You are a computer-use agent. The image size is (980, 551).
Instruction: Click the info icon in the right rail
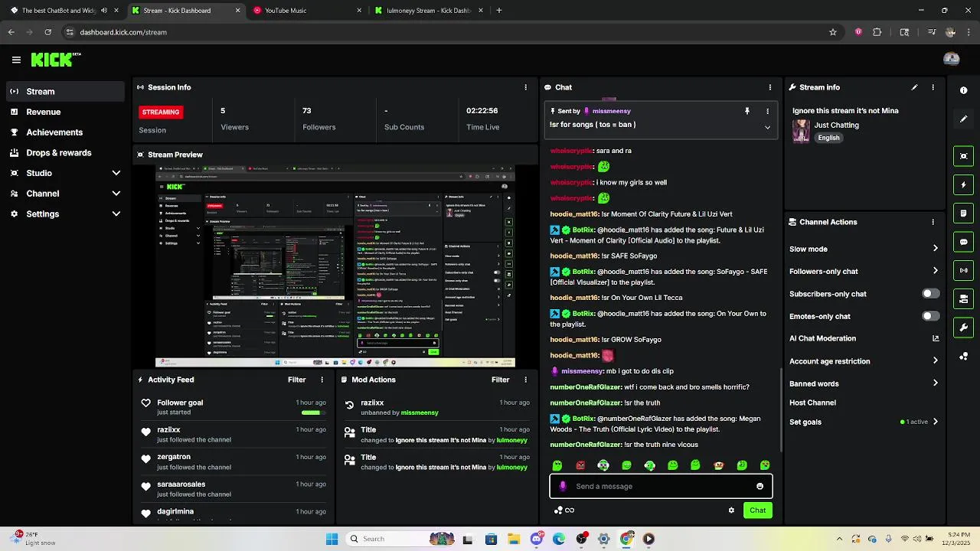(x=963, y=90)
